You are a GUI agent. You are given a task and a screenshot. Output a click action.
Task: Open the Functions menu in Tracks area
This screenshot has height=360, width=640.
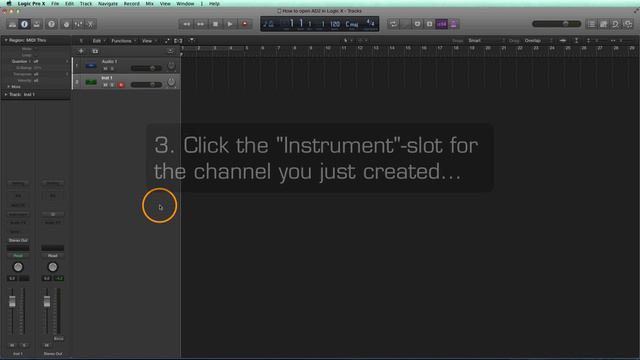(123, 41)
